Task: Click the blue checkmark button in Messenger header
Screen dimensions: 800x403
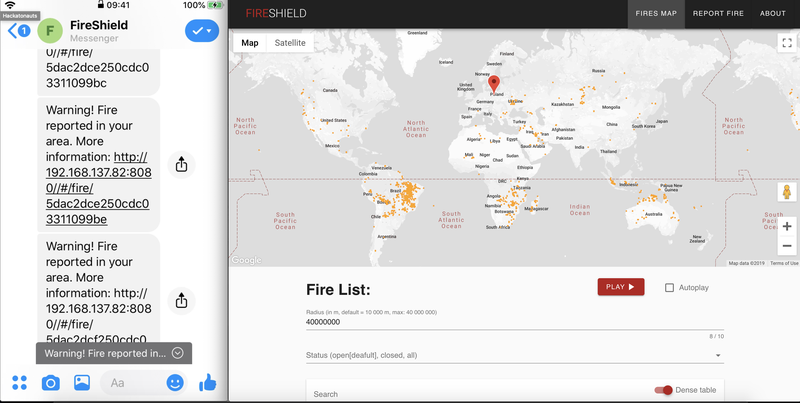Action: pyautogui.click(x=201, y=31)
